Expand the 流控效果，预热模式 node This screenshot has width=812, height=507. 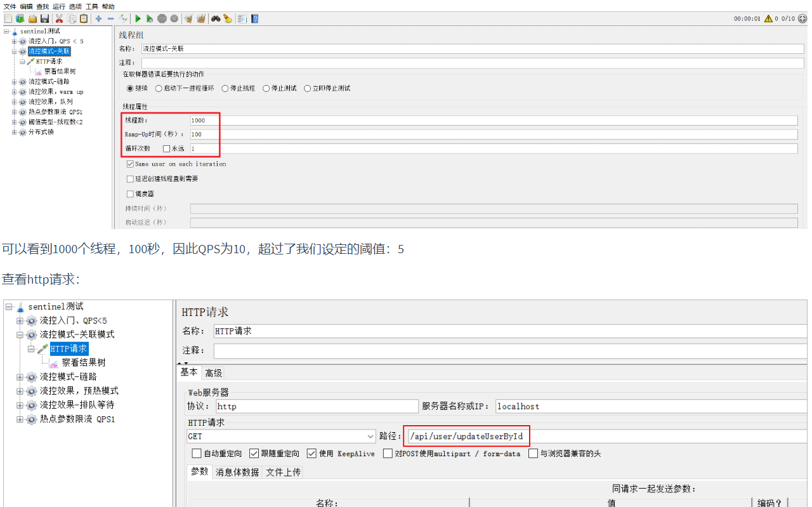20,391
